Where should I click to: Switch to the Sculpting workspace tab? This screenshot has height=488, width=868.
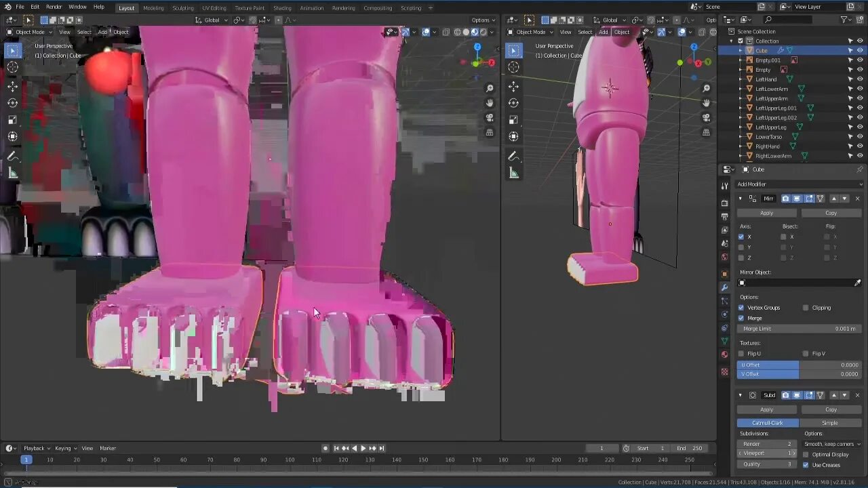pyautogui.click(x=182, y=8)
